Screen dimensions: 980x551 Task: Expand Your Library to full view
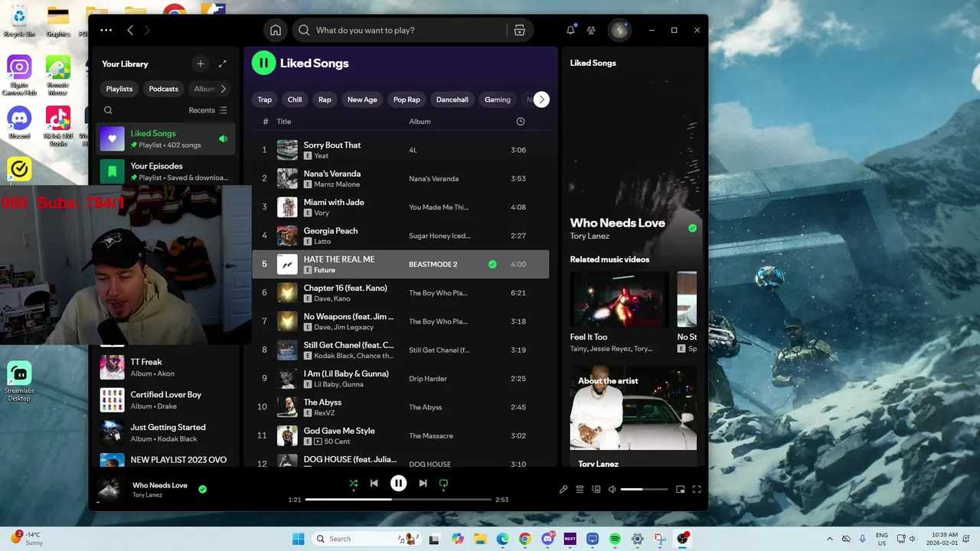(x=222, y=64)
